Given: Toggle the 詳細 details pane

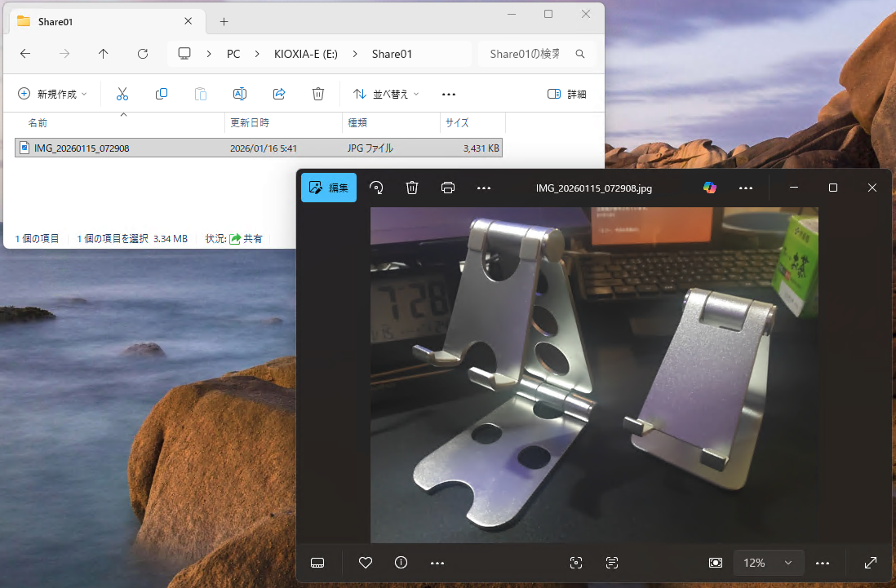Looking at the screenshot, I should (566, 94).
